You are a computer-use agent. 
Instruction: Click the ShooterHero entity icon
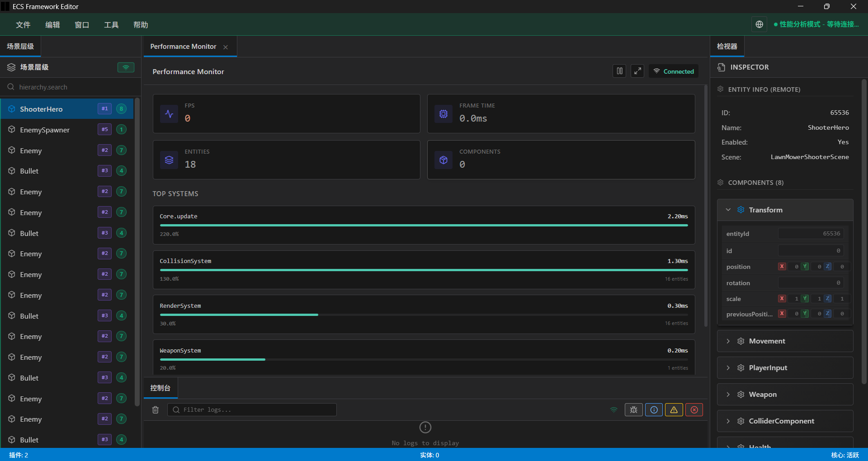click(11, 108)
